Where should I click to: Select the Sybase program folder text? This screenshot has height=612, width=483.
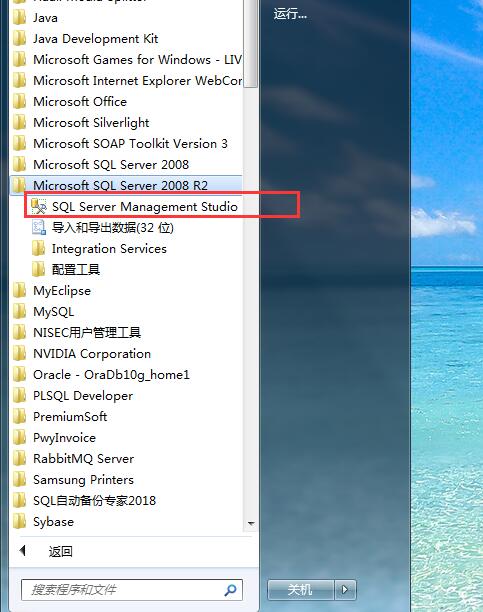[x=53, y=522]
